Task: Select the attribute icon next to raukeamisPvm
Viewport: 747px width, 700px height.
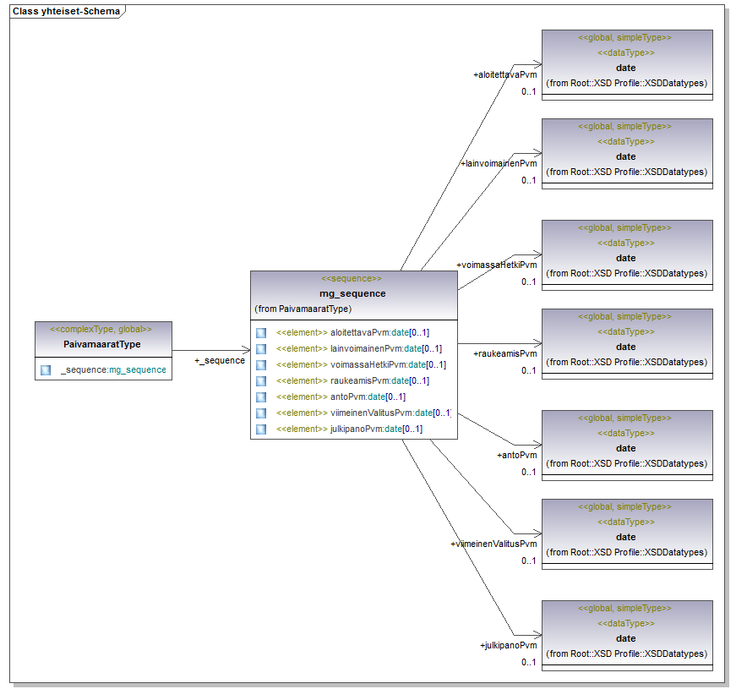Action: [x=261, y=381]
